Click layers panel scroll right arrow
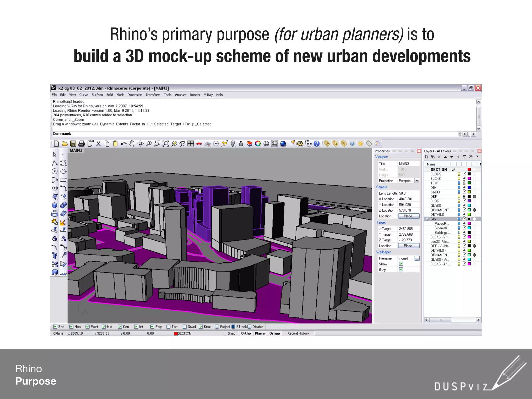Image resolution: width=532 pixels, height=399 pixels. pyautogui.click(x=478, y=320)
